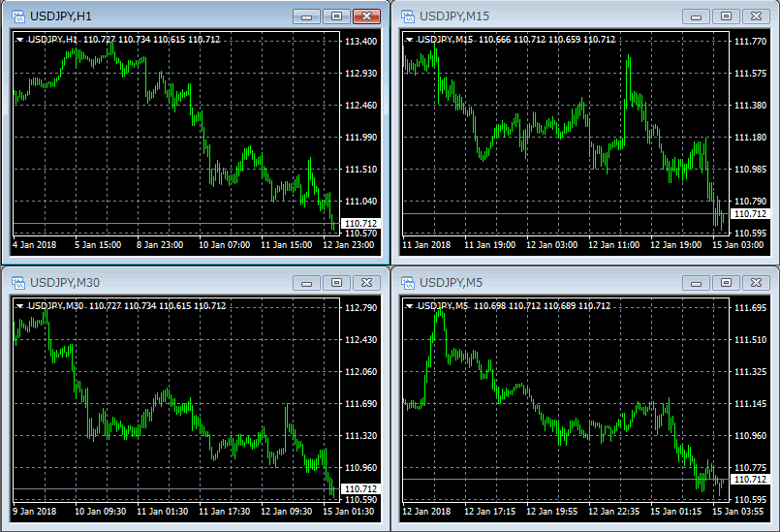
Task: Click the 111.380 price level on M15 scale
Action: click(751, 106)
